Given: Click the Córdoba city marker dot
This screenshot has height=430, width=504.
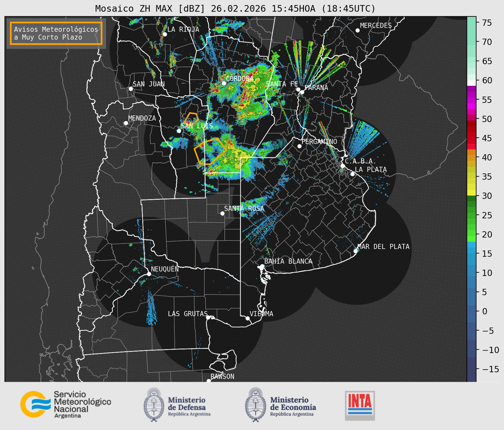Looking at the screenshot, I should [x=224, y=83].
